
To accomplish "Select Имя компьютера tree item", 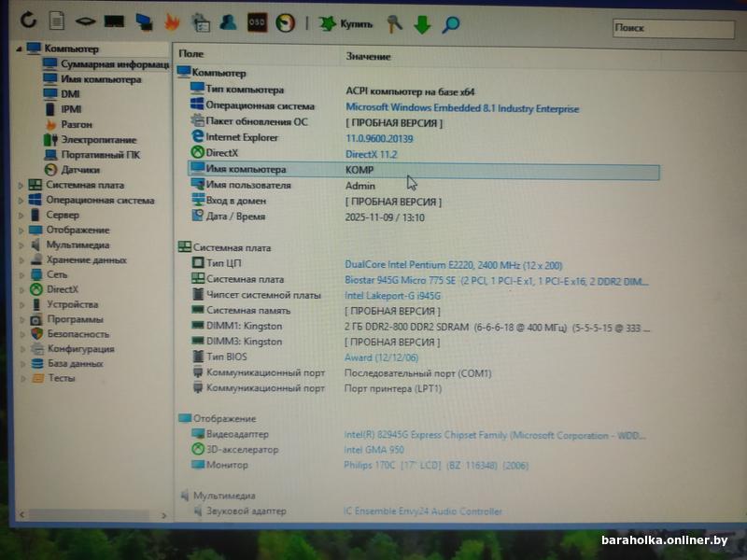I will [101, 79].
